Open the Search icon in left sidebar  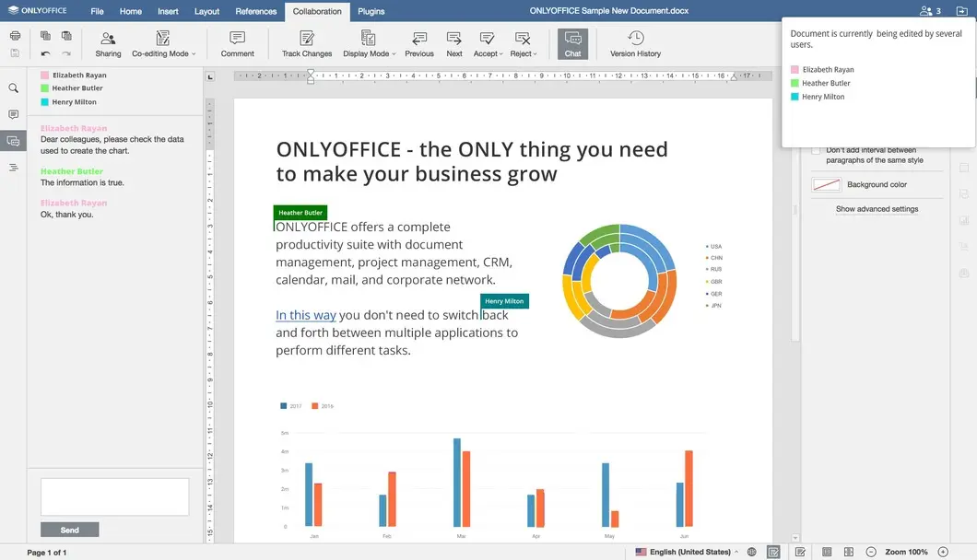(x=13, y=88)
